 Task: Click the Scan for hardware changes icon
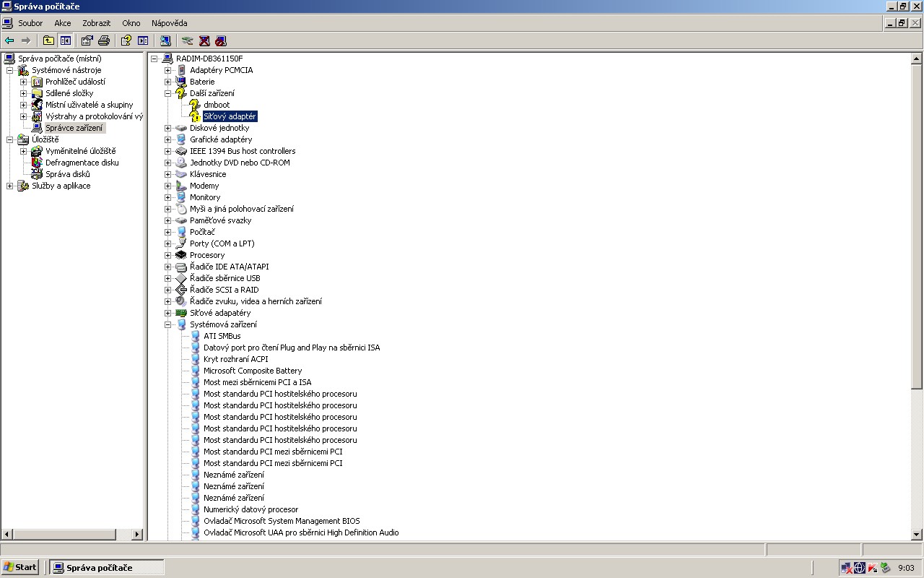coord(165,40)
